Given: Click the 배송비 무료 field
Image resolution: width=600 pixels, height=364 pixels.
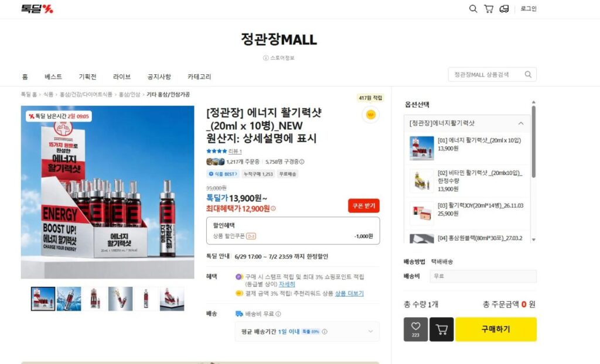Looking at the screenshot, I should coord(483,276).
